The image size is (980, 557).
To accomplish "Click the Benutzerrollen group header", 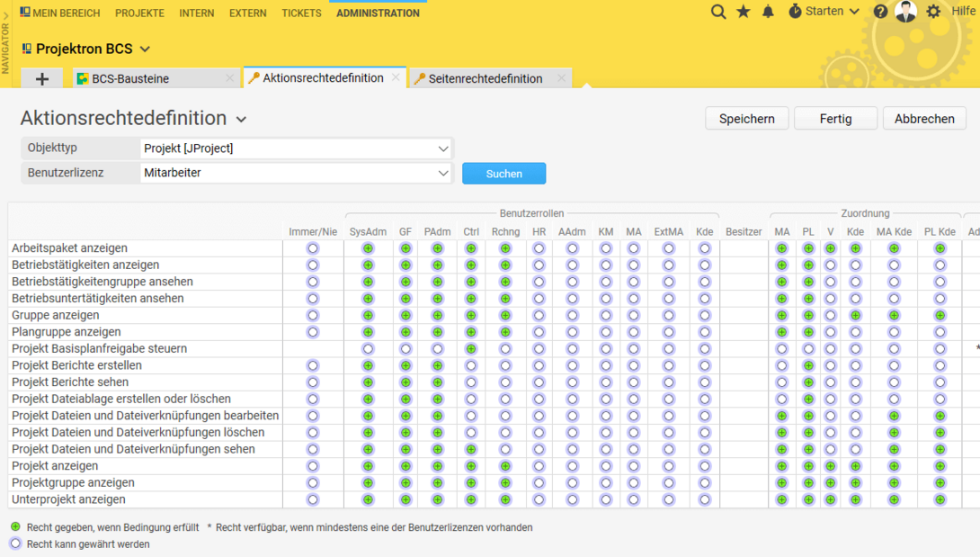I will [532, 213].
